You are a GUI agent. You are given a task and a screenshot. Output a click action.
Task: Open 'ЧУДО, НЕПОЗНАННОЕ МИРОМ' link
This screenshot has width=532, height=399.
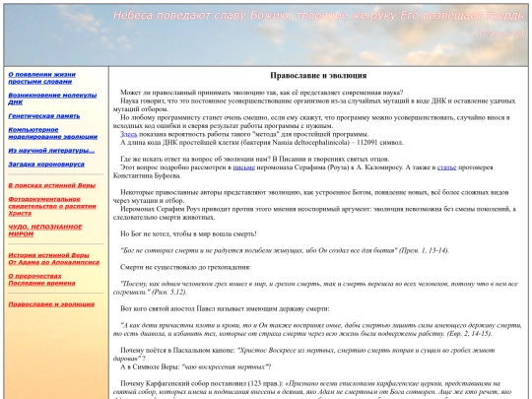pos(45,231)
